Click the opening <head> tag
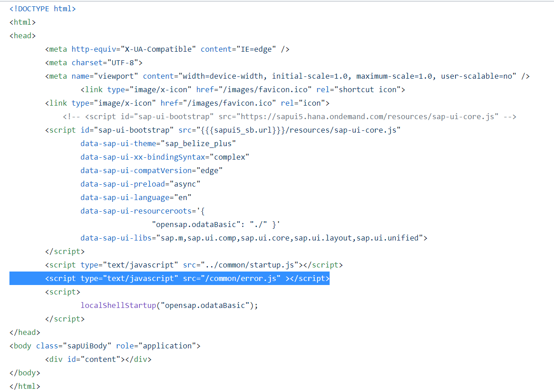Image resolution: width=554 pixels, height=392 pixels. tap(22, 36)
